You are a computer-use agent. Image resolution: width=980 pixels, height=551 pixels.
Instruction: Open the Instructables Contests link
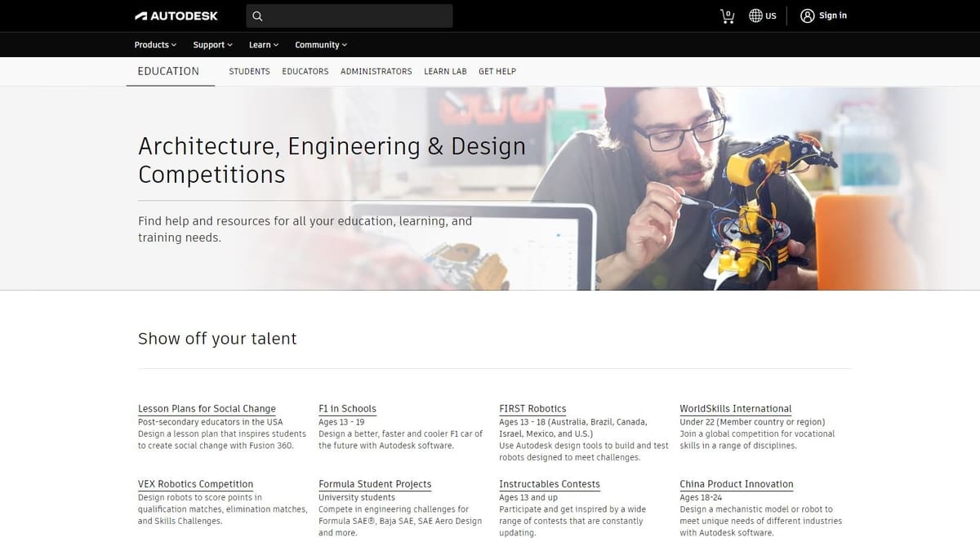coord(550,484)
